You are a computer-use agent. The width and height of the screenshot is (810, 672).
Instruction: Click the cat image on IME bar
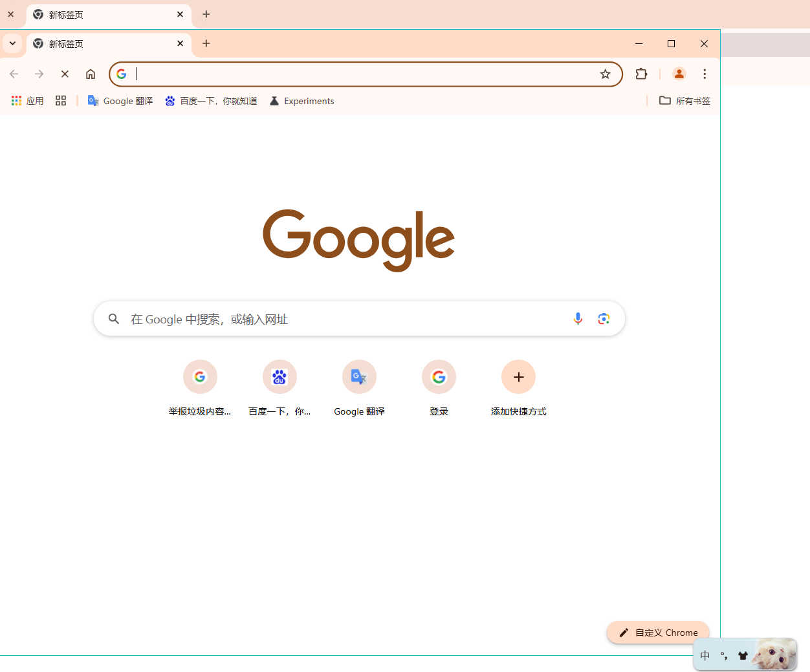pos(774,654)
